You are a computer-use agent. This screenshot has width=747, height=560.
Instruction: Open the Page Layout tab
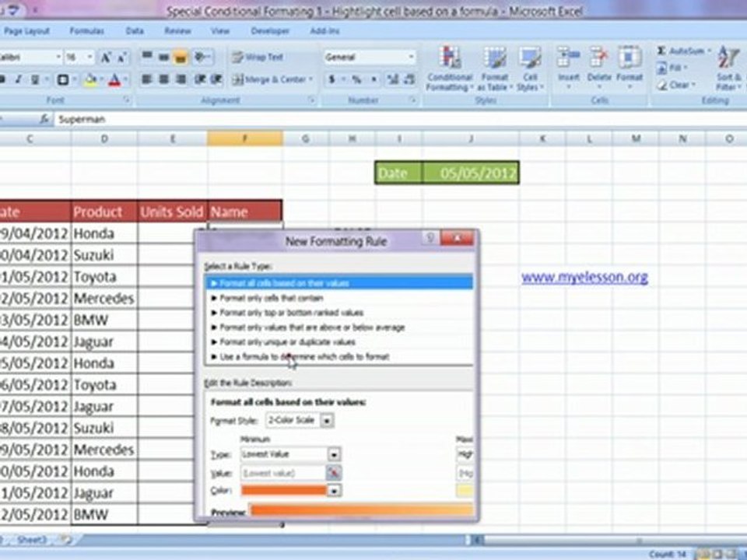pyautogui.click(x=26, y=31)
